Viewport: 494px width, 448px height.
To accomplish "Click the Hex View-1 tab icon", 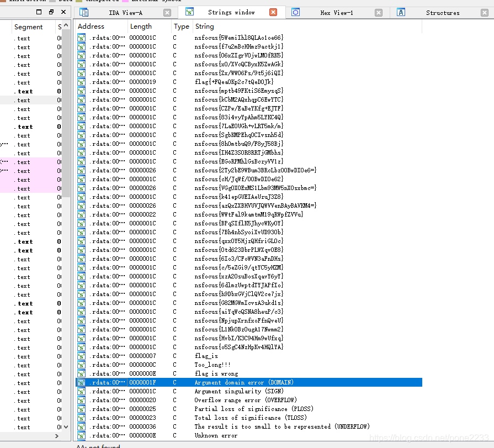I will (x=295, y=12).
